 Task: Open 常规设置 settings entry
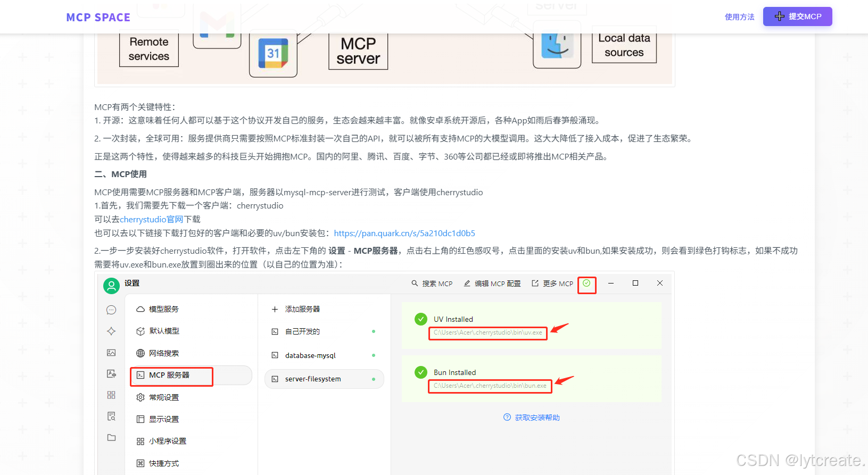[191, 397]
